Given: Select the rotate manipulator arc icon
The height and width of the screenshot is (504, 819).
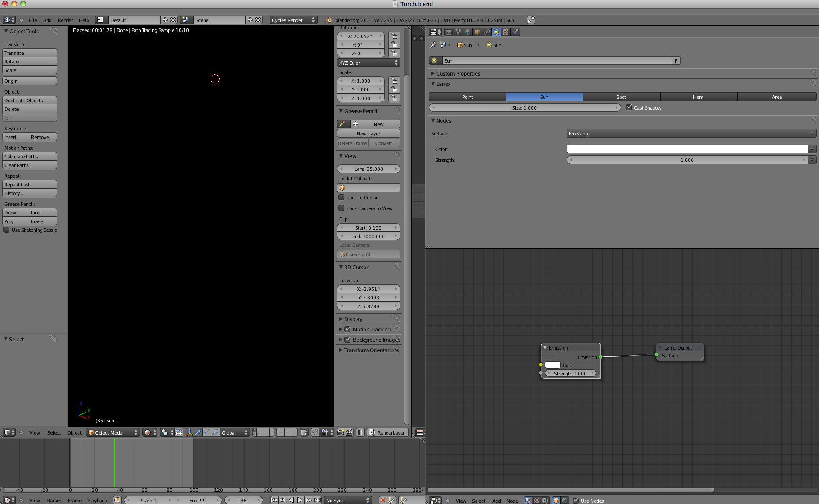Looking at the screenshot, I should (207, 432).
